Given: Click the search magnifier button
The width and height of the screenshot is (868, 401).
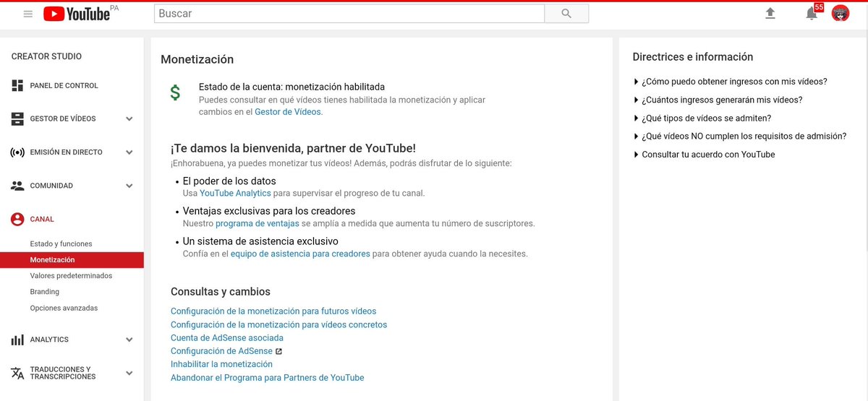Looking at the screenshot, I should 566,14.
